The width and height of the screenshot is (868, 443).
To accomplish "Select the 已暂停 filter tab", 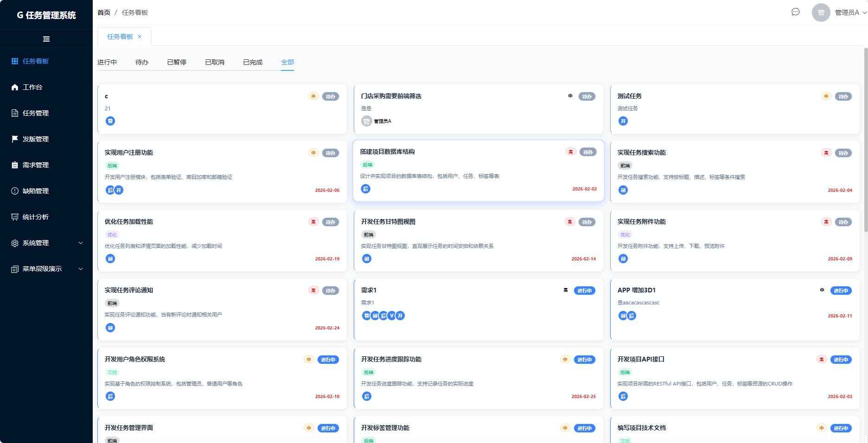I will tap(177, 62).
